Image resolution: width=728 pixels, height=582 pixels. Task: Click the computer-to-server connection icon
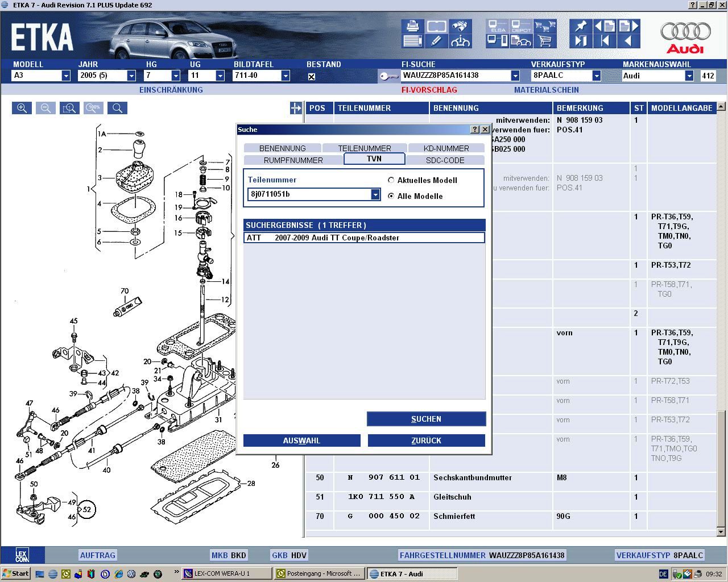point(498,41)
